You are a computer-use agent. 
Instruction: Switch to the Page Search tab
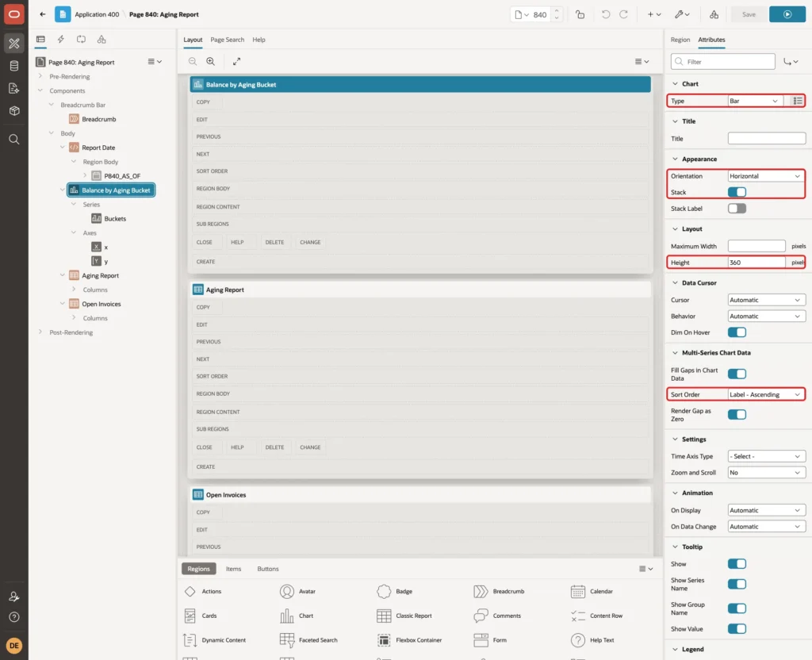[227, 40]
